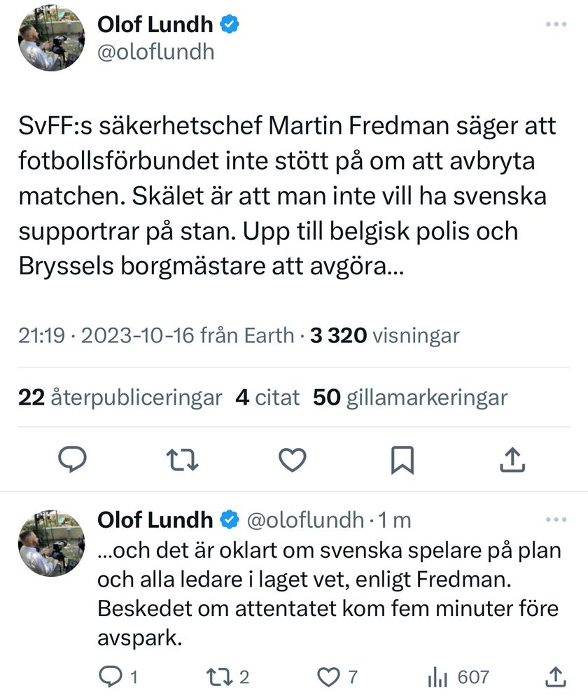Like the main tweet with the heart
Image resolution: width=588 pixels, height=700 pixels.
click(x=292, y=459)
